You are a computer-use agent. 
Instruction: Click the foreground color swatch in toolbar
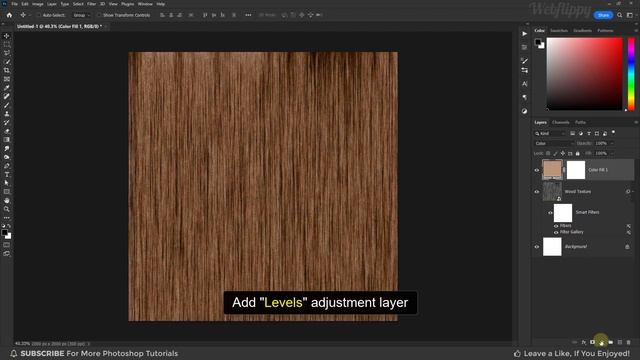(4, 233)
